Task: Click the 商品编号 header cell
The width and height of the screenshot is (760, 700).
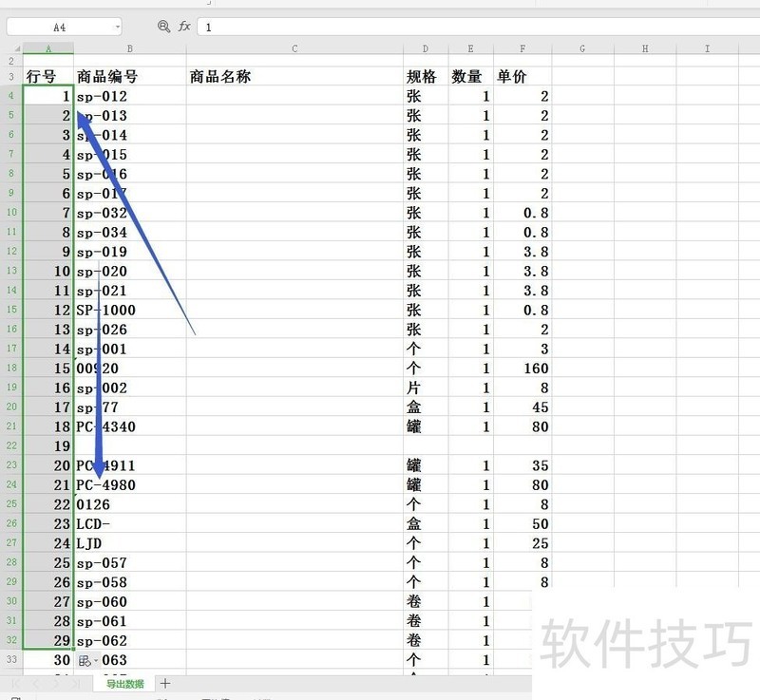Action: click(130, 77)
